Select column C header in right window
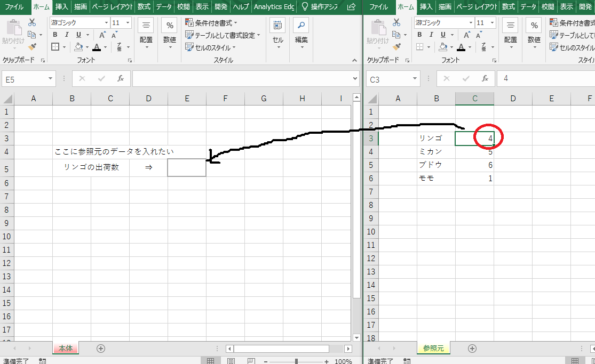Screen dimensions: 595x364 pyautogui.click(x=475, y=99)
